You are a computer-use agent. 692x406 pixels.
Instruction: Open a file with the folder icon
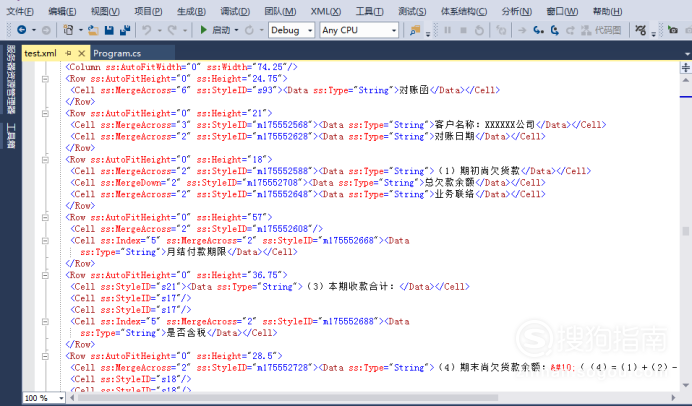[x=93, y=30]
